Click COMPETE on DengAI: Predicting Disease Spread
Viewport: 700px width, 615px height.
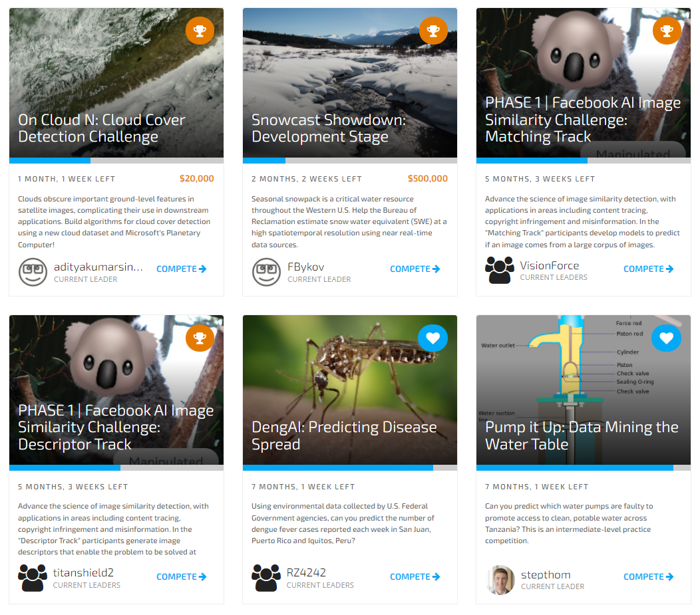(x=415, y=576)
